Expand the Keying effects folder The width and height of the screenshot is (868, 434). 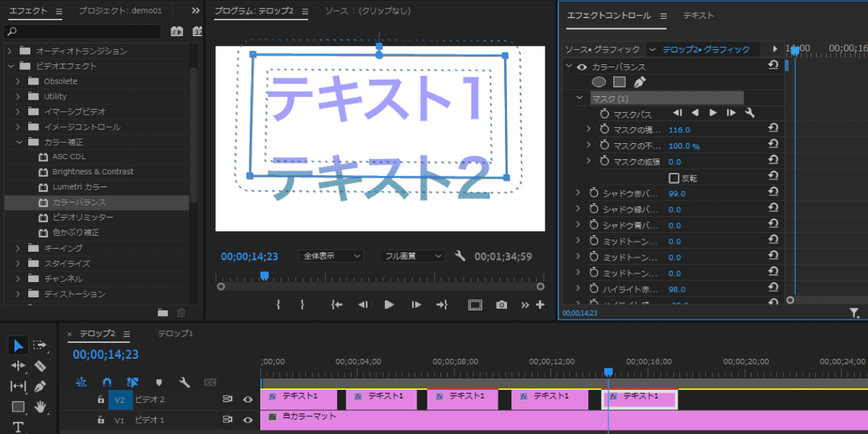[x=18, y=248]
